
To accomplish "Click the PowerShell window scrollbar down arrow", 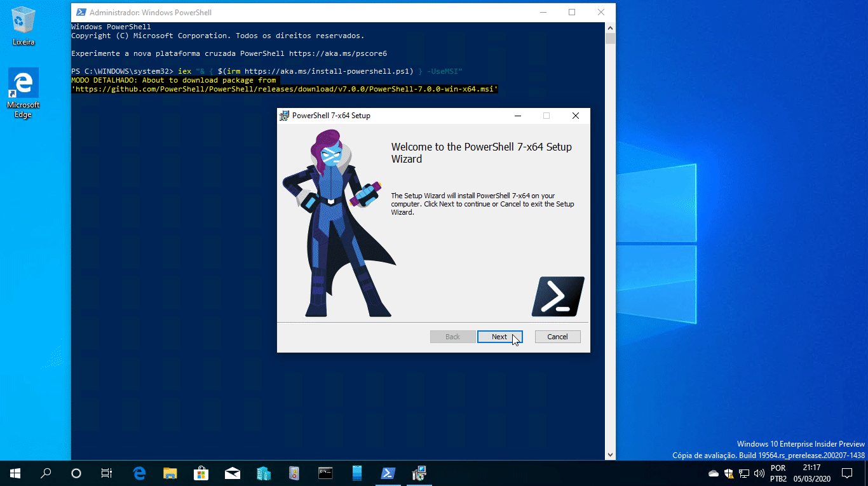I will (x=610, y=454).
